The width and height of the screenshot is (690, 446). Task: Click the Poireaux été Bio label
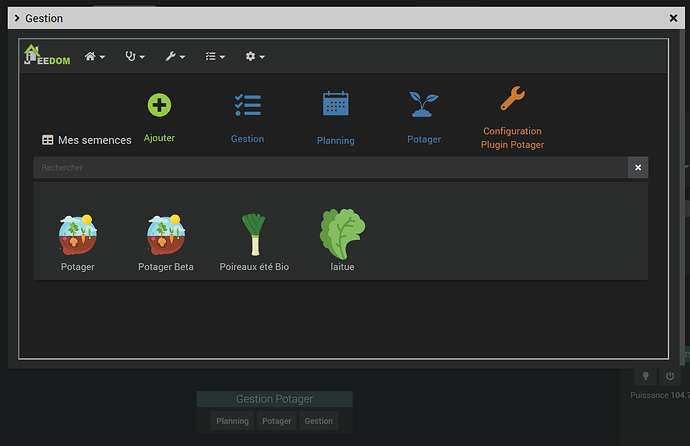click(254, 267)
